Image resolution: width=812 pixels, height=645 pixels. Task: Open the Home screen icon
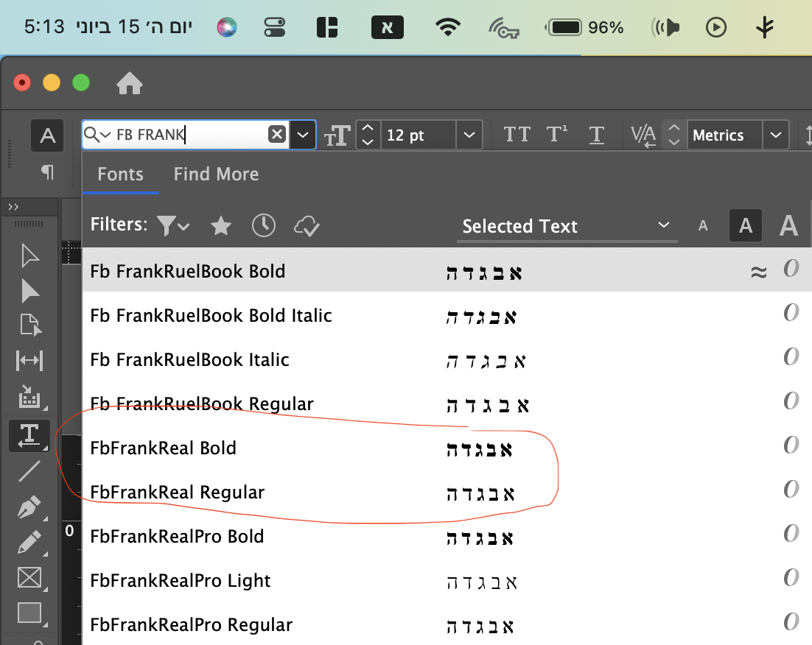pyautogui.click(x=130, y=82)
